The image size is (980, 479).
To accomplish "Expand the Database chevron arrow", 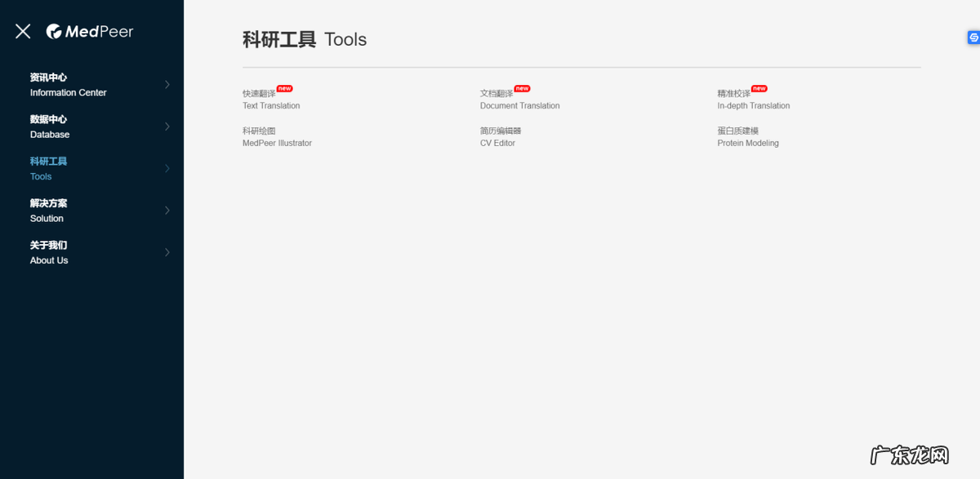I will click(167, 126).
